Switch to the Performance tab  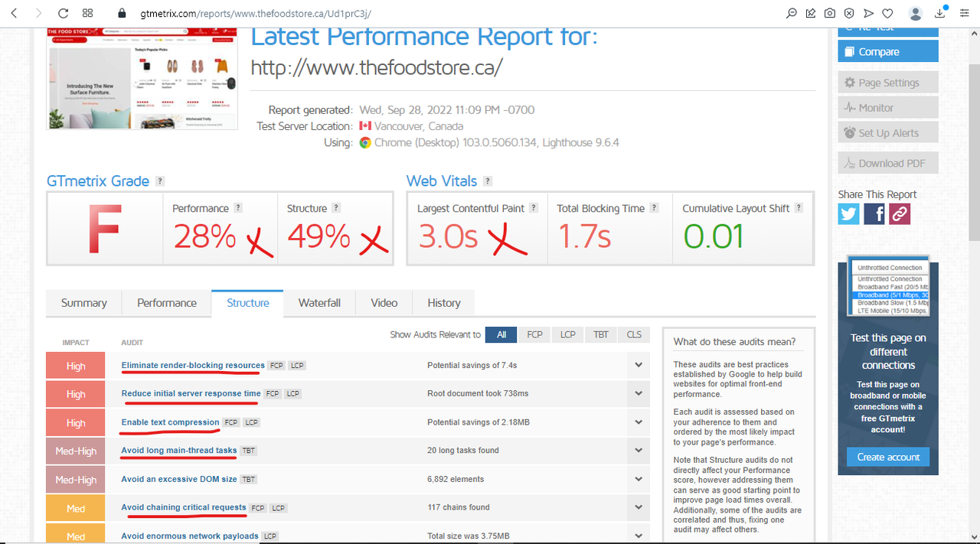tap(167, 303)
